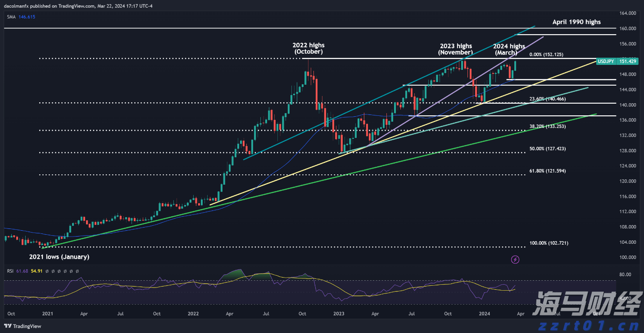Select the "April 1990 highs" annotation text
Screen dimensions: 644x333
coord(576,22)
